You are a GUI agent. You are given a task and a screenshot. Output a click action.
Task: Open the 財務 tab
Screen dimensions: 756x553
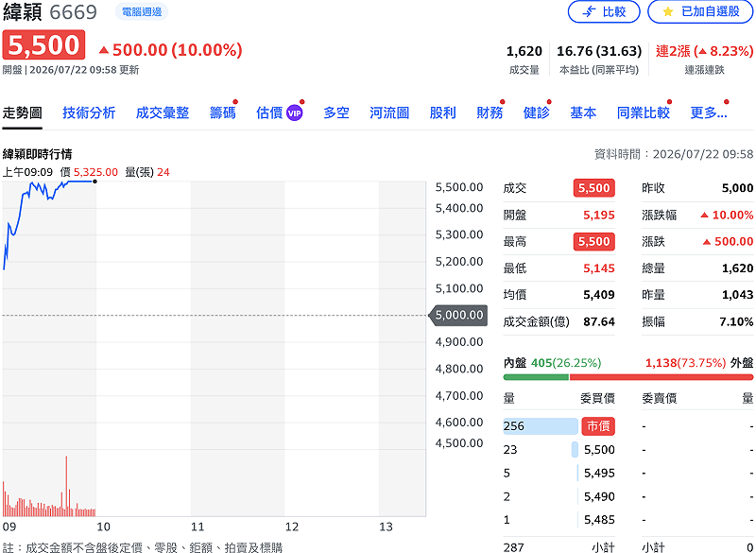[490, 112]
